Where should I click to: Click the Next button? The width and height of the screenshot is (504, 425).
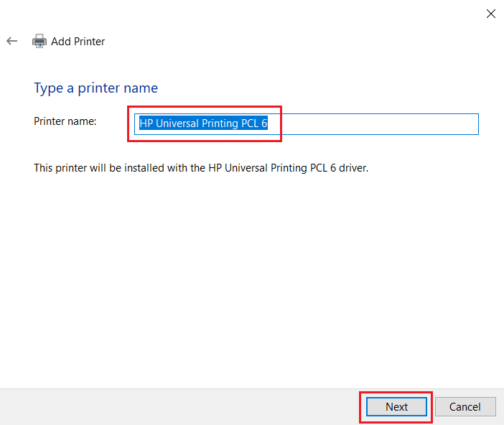pyautogui.click(x=396, y=406)
